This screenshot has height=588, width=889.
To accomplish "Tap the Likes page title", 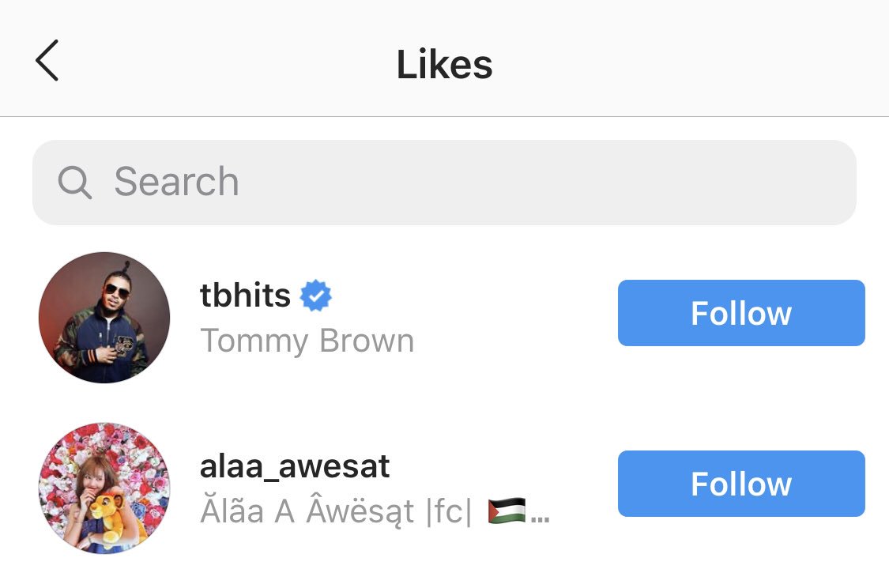I will tap(444, 64).
